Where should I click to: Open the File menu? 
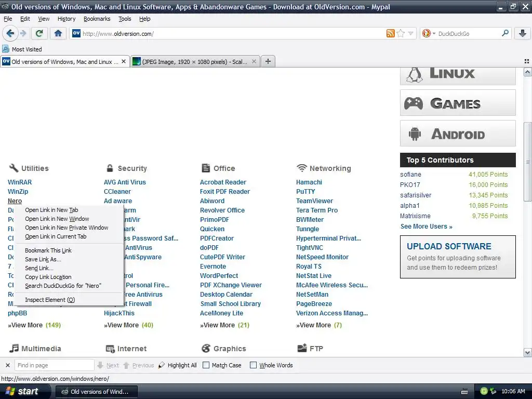point(8,19)
